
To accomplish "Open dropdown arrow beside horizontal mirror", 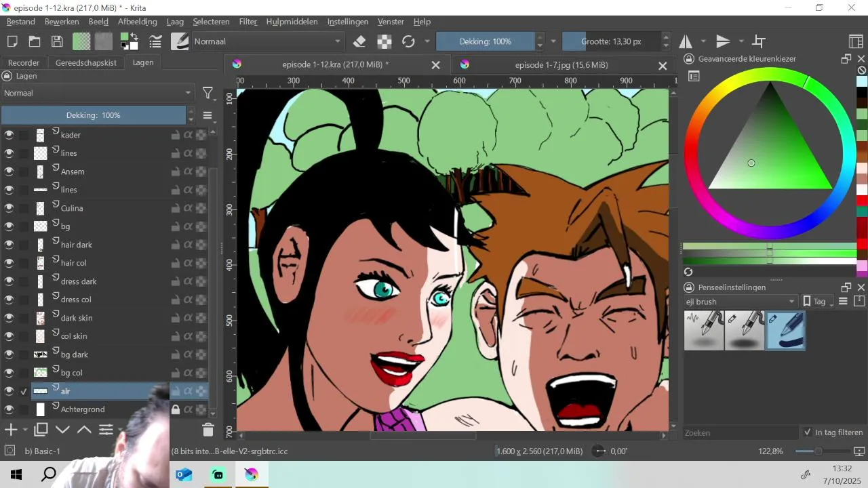I will [x=703, y=41].
